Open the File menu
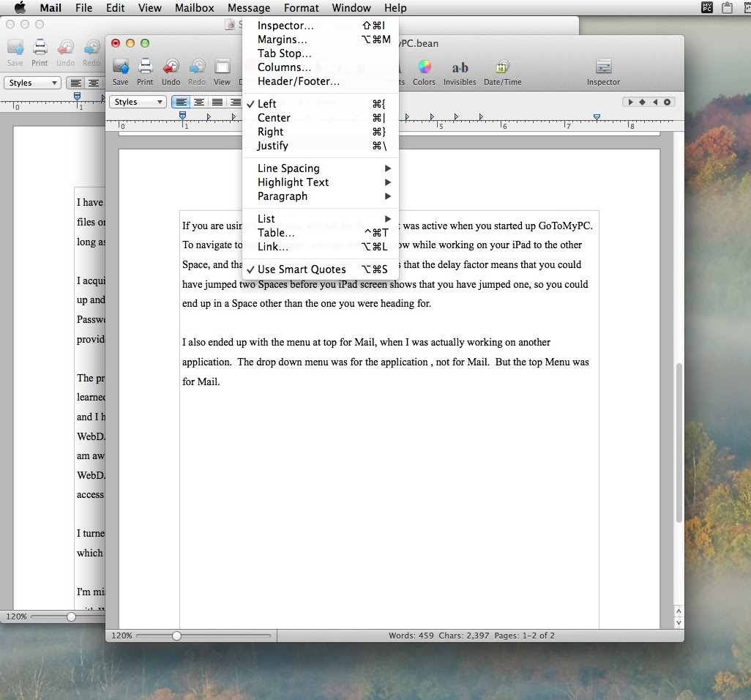 (x=84, y=8)
